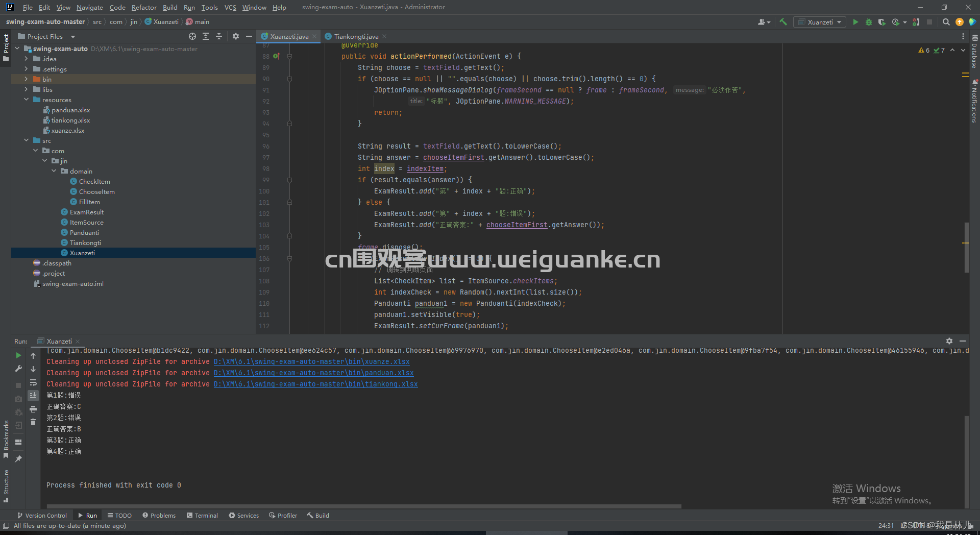Screen dimensions: 980x535
Task: Open the tiankong.xlsx archive link
Action: coord(315,384)
